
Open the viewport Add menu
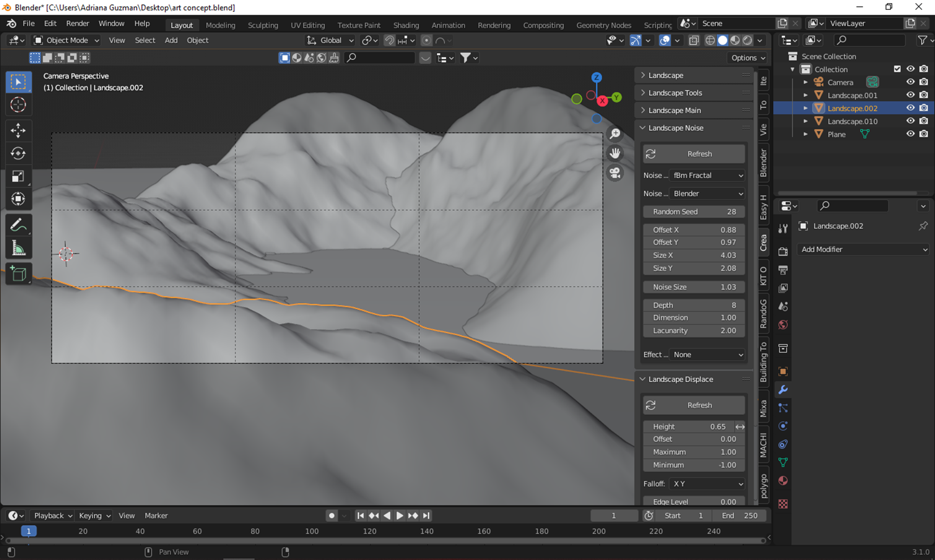tap(171, 41)
